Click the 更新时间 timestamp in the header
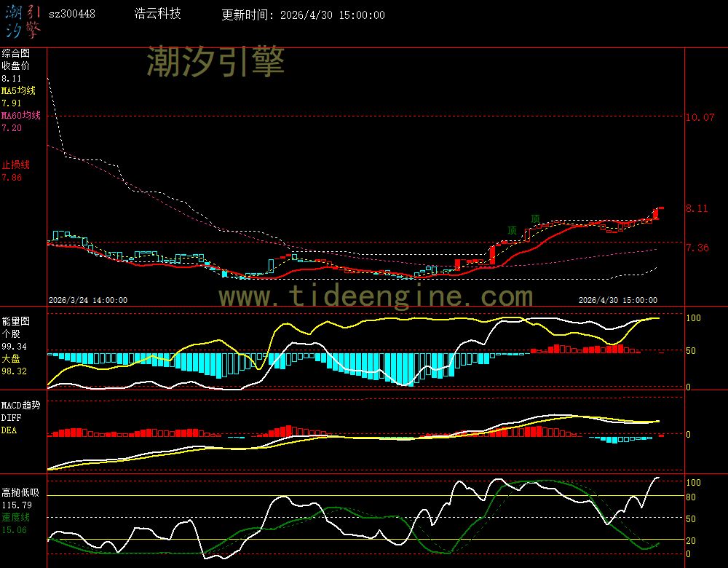This screenshot has height=568, width=728. 303,15
